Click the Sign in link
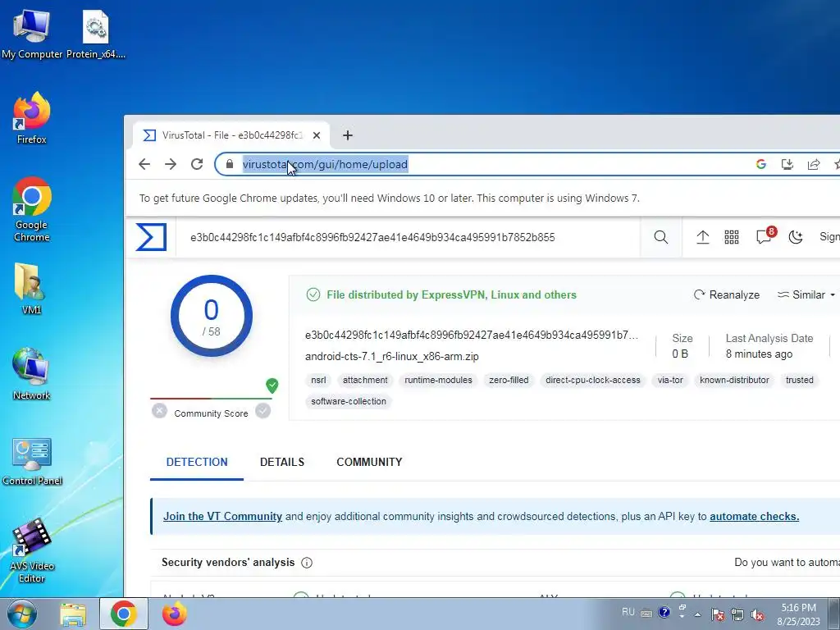Image resolution: width=840 pixels, height=630 pixels. click(829, 237)
